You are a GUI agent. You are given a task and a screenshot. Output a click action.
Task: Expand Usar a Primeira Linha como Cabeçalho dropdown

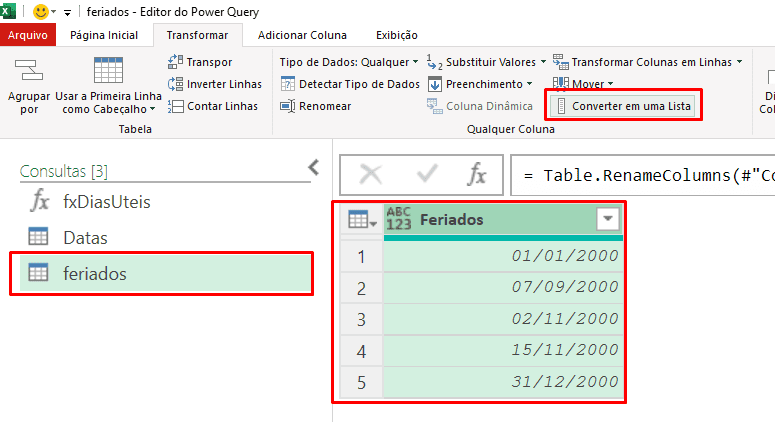point(152,109)
